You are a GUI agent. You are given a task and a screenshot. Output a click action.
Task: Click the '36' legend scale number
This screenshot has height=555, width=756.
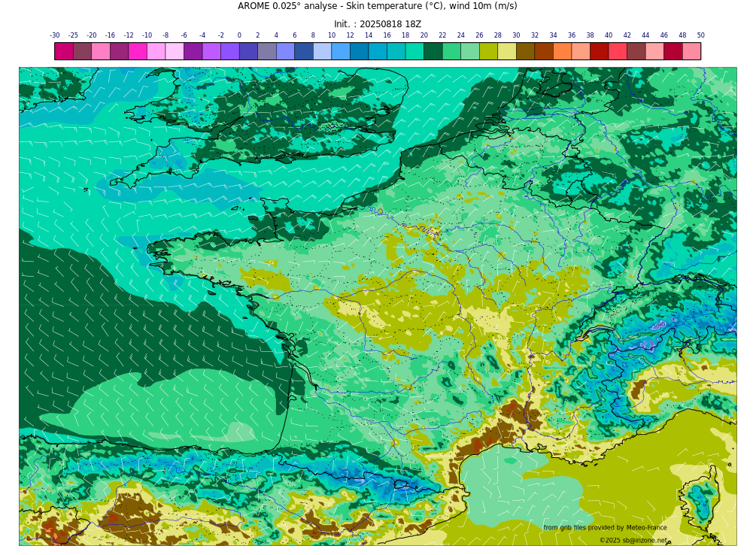[572, 35]
